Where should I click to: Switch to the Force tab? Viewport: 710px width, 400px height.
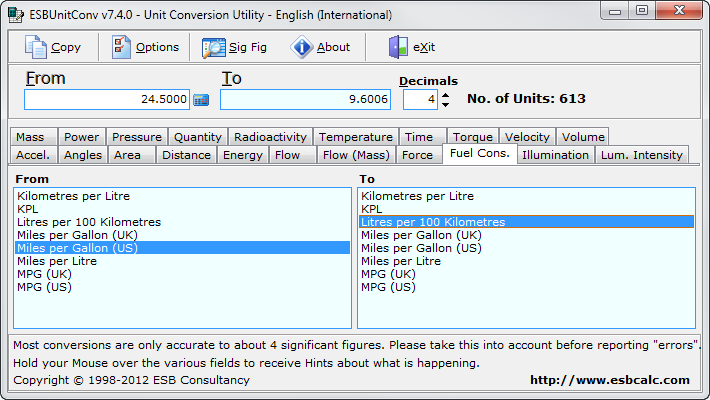[419, 155]
